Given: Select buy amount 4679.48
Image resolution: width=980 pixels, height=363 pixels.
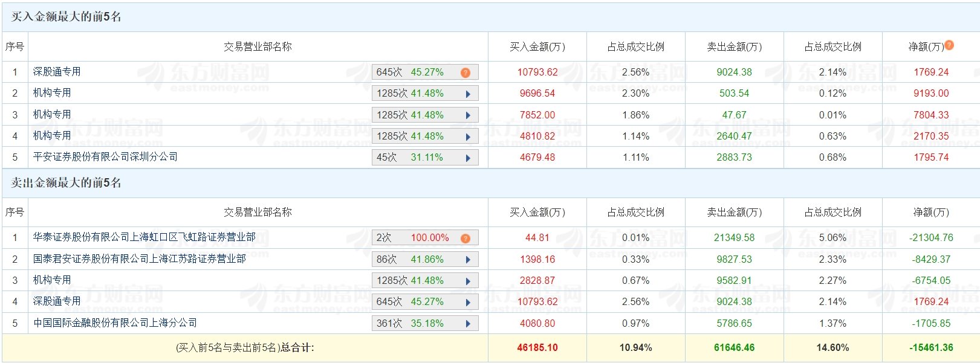Looking at the screenshot, I should (x=537, y=158).
